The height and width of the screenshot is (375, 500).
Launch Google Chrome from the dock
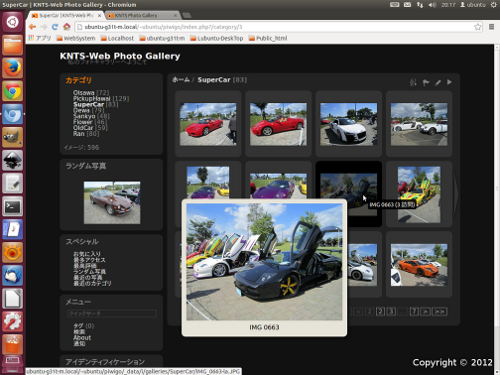[13, 91]
